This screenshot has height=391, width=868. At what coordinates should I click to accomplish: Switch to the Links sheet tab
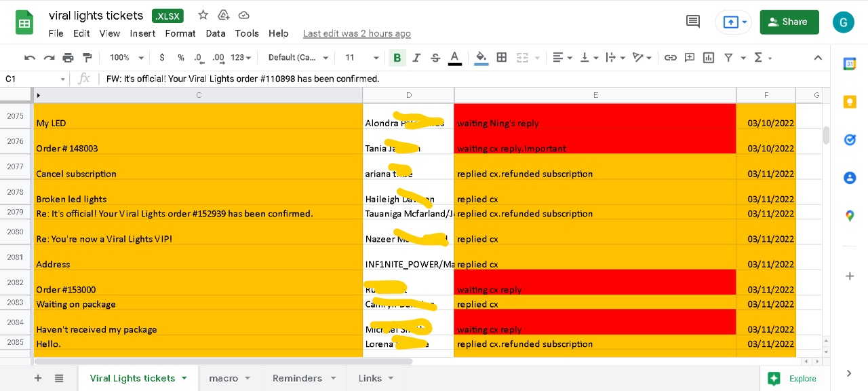click(376, 378)
